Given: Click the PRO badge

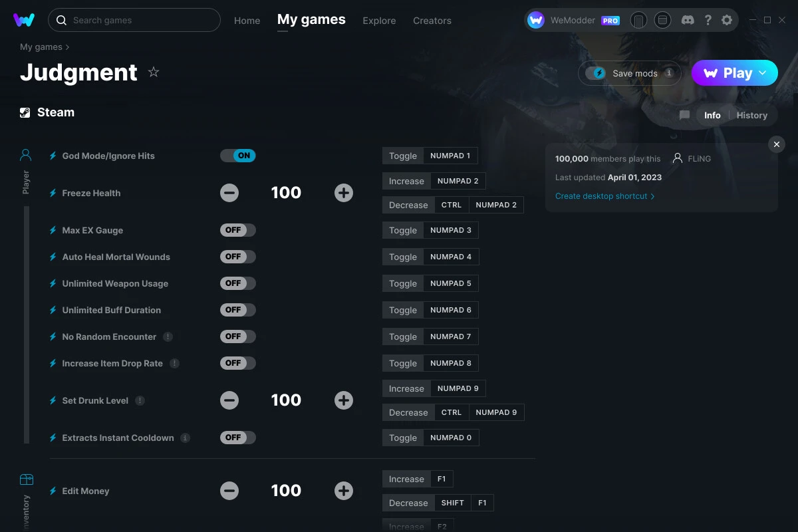Looking at the screenshot, I should [x=610, y=21].
